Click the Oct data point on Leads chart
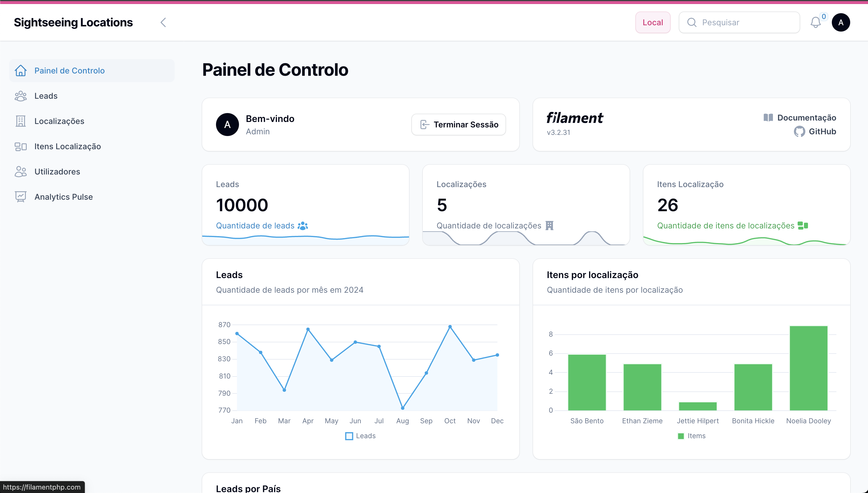Viewport: 868px width, 493px height. tap(450, 327)
